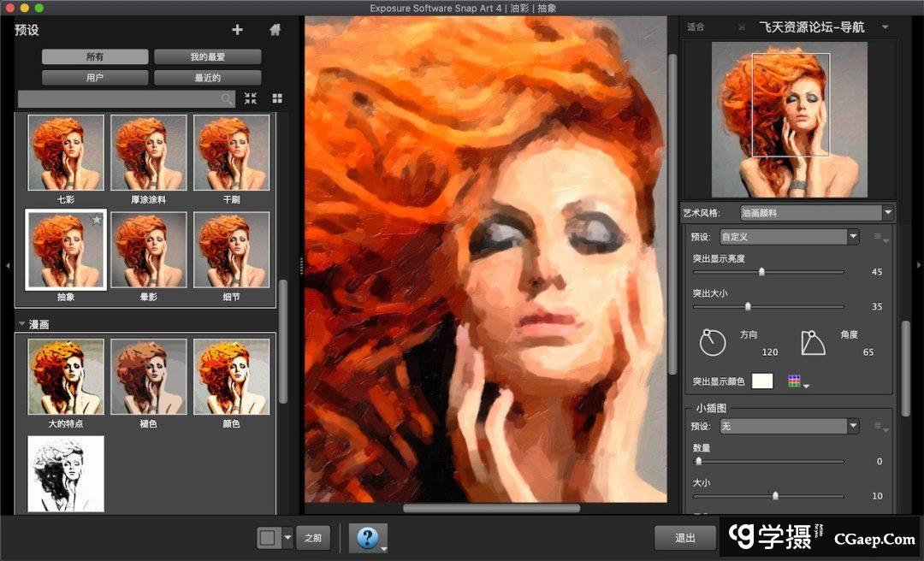The width and height of the screenshot is (924, 561).
Task: Select the 我的最爱 filter tab
Action: pos(207,57)
